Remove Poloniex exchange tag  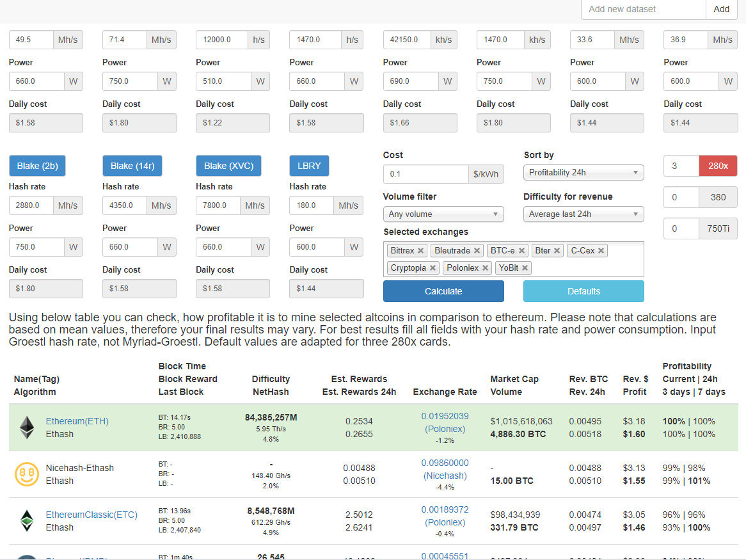coord(485,268)
